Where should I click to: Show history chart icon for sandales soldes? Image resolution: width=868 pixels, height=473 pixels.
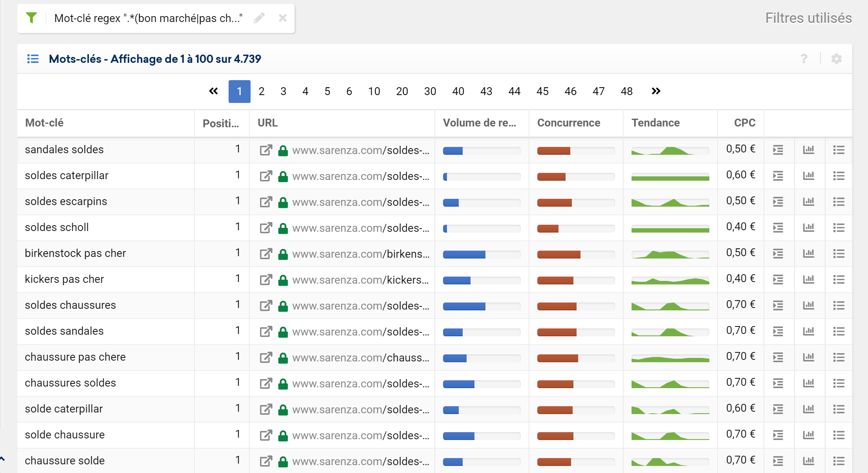(x=808, y=150)
